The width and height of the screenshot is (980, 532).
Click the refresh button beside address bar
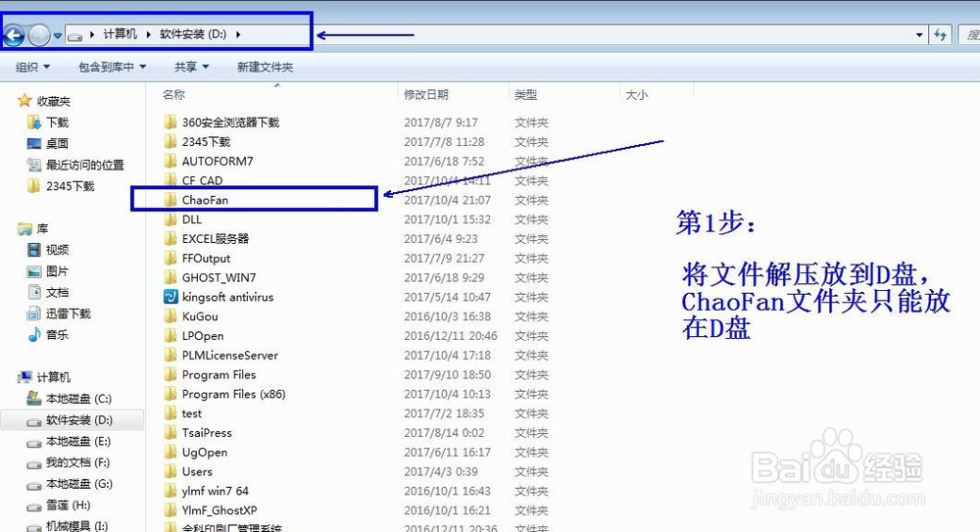[941, 35]
